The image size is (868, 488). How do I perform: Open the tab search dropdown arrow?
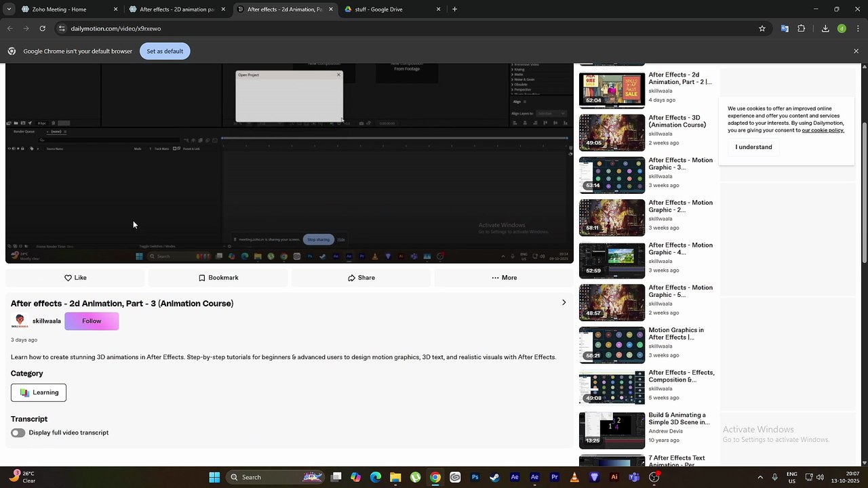point(9,9)
